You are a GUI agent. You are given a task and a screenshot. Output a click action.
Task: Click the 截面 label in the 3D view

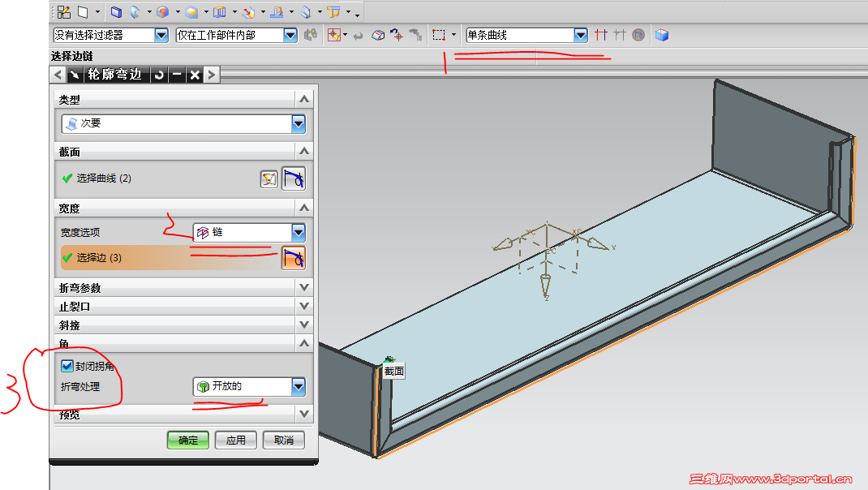(394, 371)
